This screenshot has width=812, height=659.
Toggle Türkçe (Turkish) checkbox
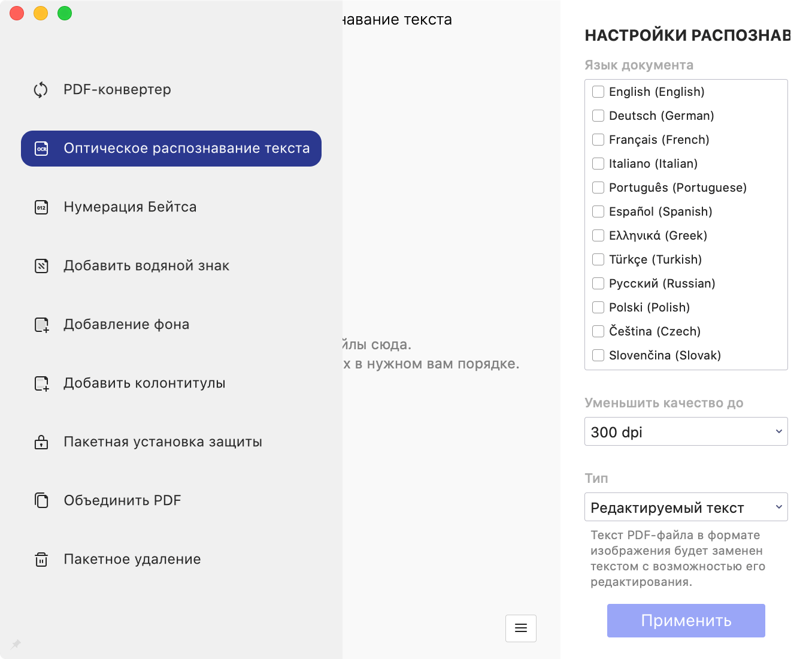(598, 259)
